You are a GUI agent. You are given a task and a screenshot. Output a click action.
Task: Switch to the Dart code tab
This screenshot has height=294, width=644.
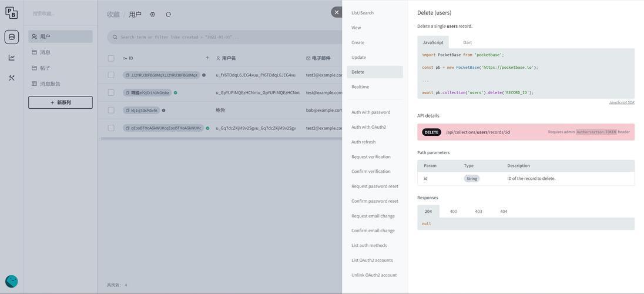click(467, 42)
